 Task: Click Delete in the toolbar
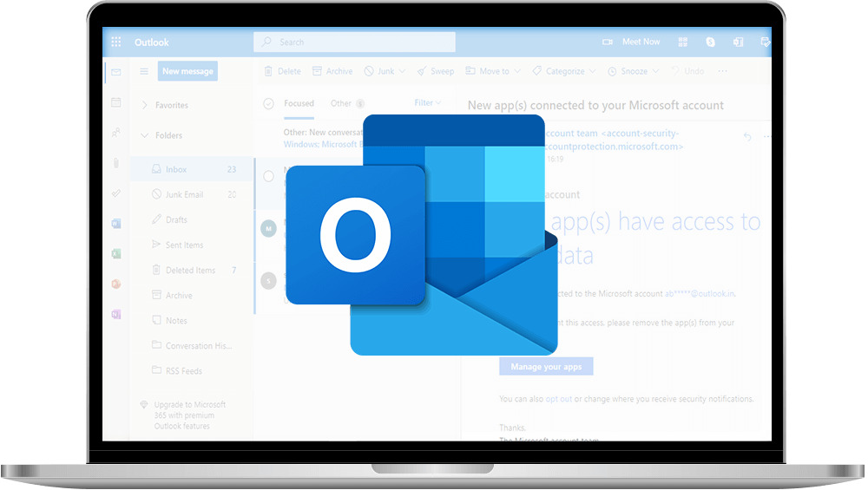(282, 71)
